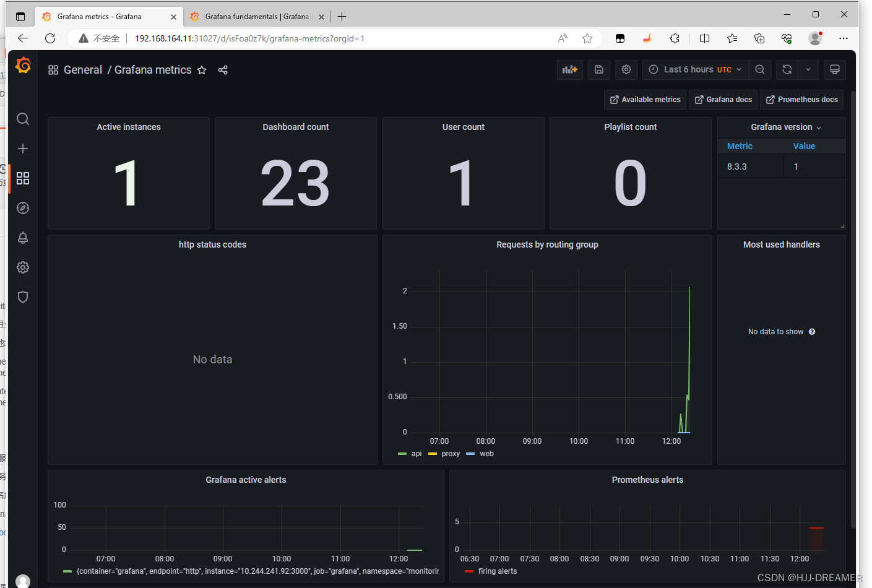Screen dimensions: 872x588
Task: Open dashboard settings gear in the top bar
Action: tap(626, 70)
